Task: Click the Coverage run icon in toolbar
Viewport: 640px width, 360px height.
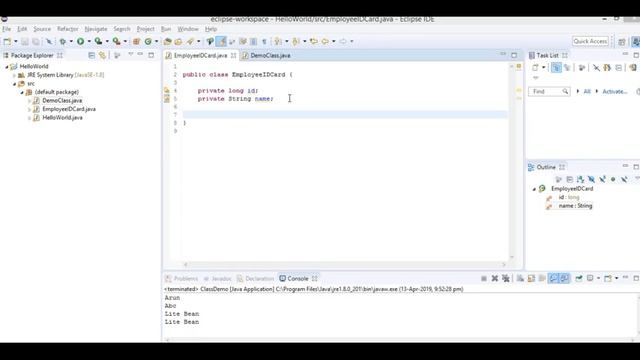Action: 98,41
